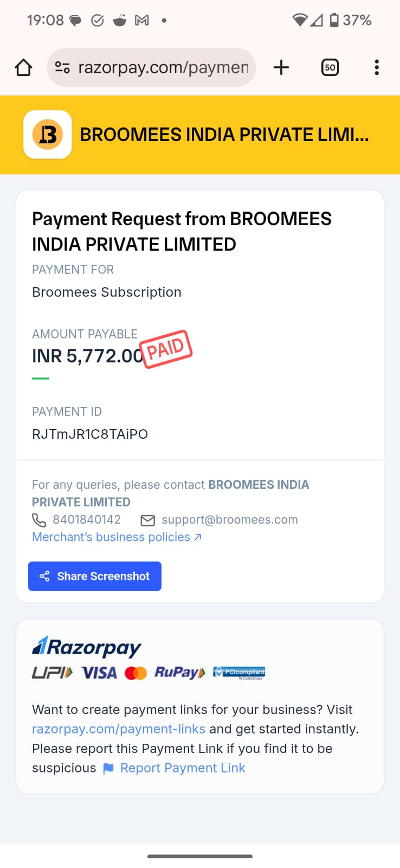Tap the razorpay.com address bar URL
This screenshot has height=868, width=400.
(163, 67)
